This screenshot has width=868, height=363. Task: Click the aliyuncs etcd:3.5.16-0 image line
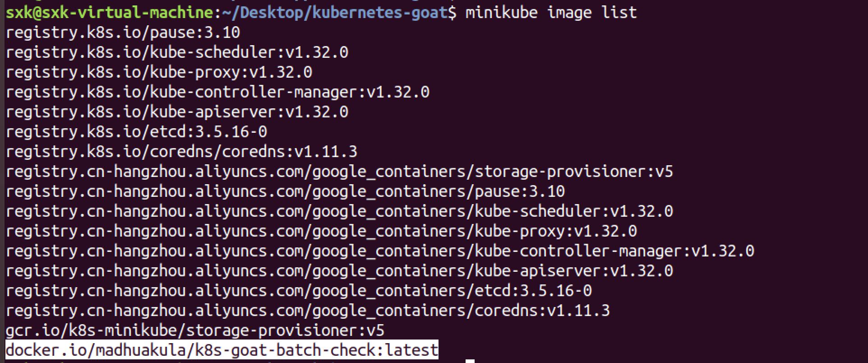(x=299, y=291)
